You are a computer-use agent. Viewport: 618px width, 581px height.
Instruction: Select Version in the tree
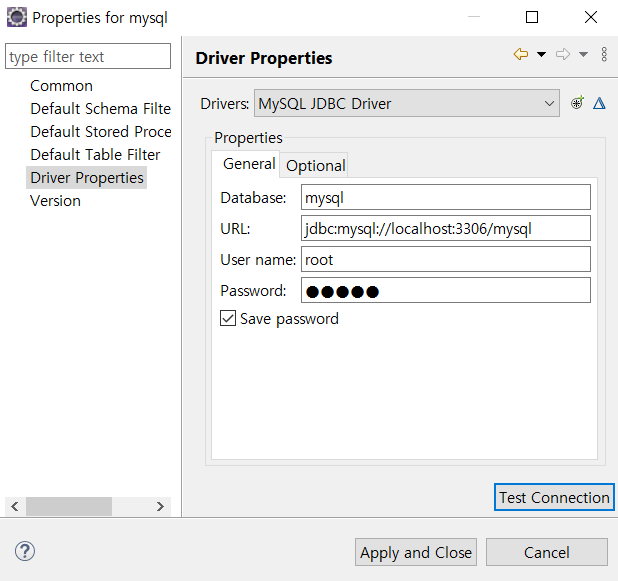(x=55, y=201)
